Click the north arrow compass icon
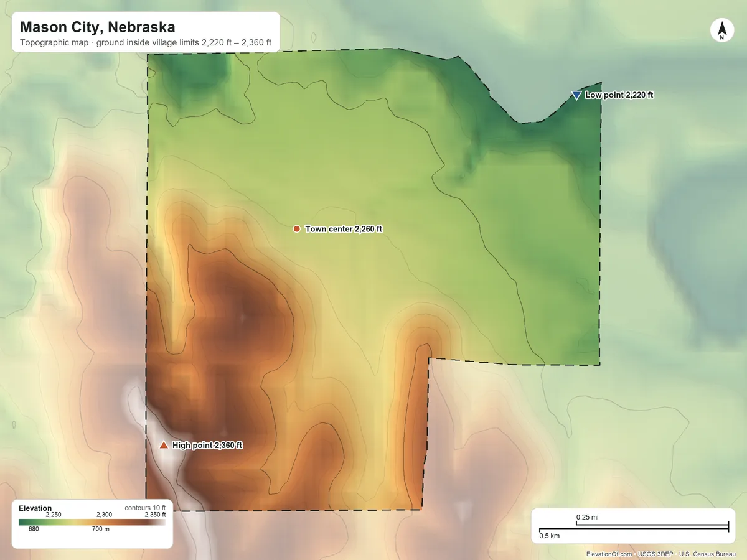The width and height of the screenshot is (747, 560). (x=722, y=30)
